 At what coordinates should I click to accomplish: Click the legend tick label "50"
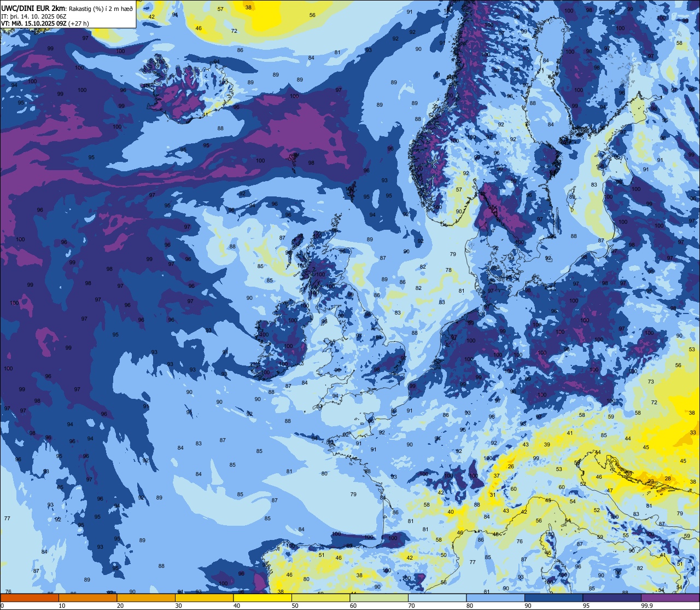(295, 606)
